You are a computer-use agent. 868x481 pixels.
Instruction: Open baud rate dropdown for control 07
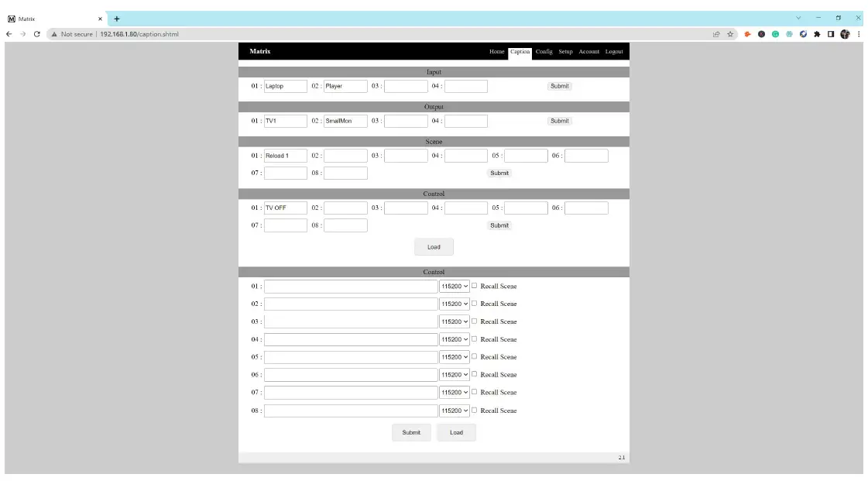(455, 393)
